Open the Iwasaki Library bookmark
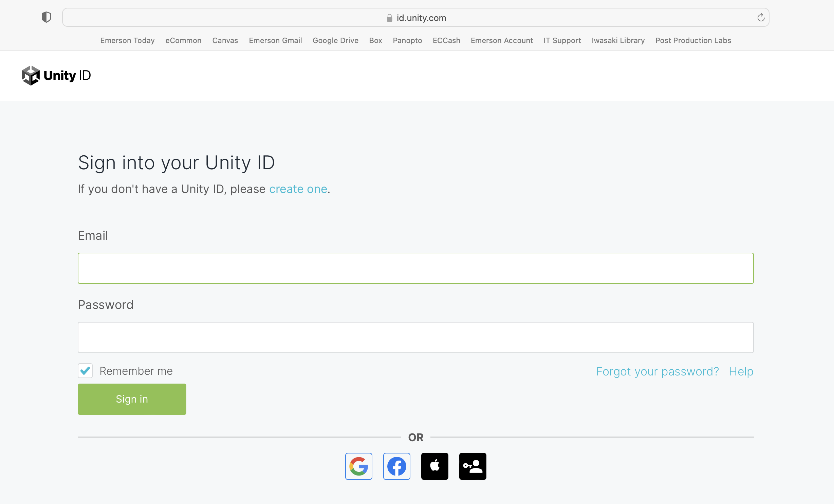The width and height of the screenshot is (834, 504). 618,40
